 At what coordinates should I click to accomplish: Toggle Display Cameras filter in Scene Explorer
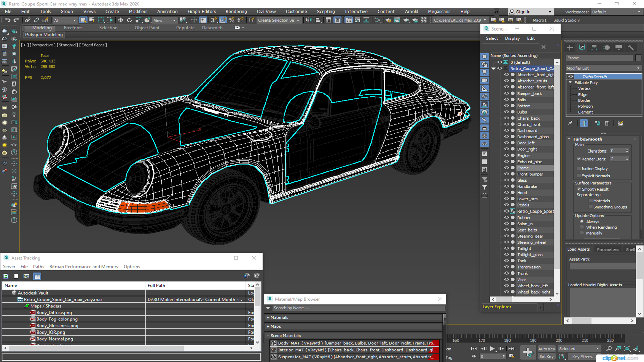coord(485,80)
